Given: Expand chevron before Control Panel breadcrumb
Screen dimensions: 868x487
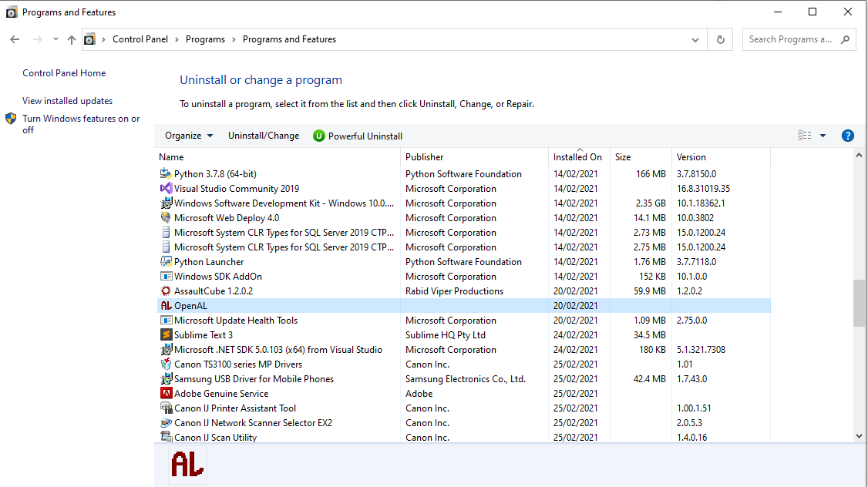Looking at the screenshot, I should pos(103,39).
